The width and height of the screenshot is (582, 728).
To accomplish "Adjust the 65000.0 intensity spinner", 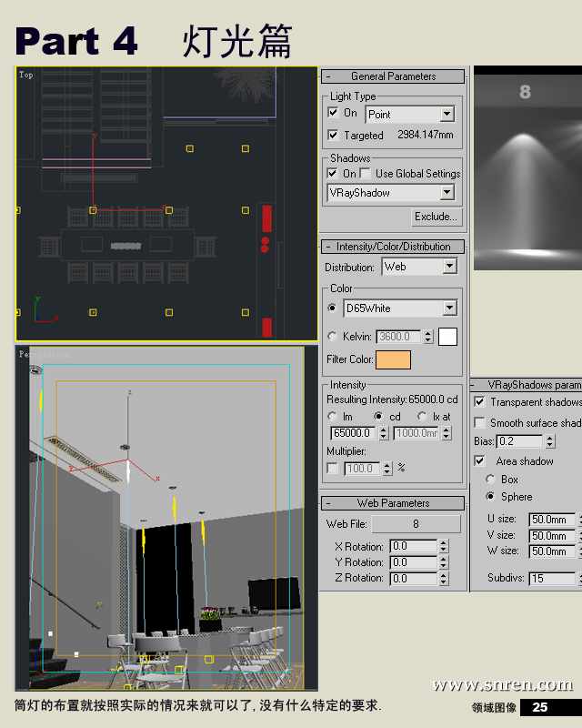I will click(x=383, y=433).
